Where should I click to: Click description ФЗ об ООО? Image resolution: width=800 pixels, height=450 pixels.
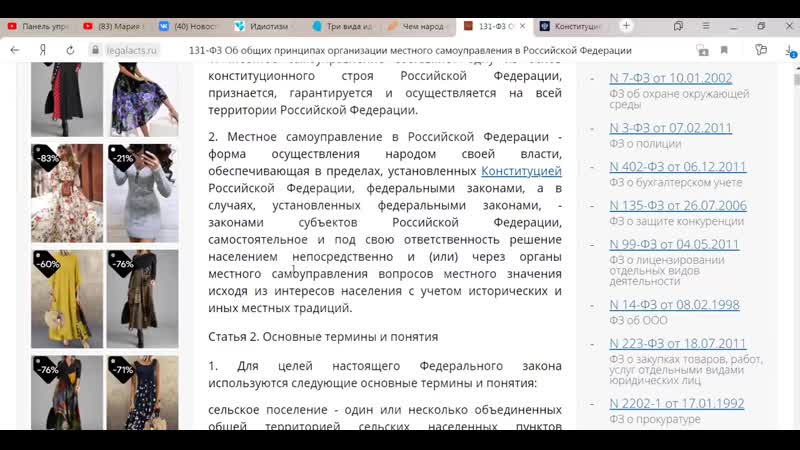638,320
